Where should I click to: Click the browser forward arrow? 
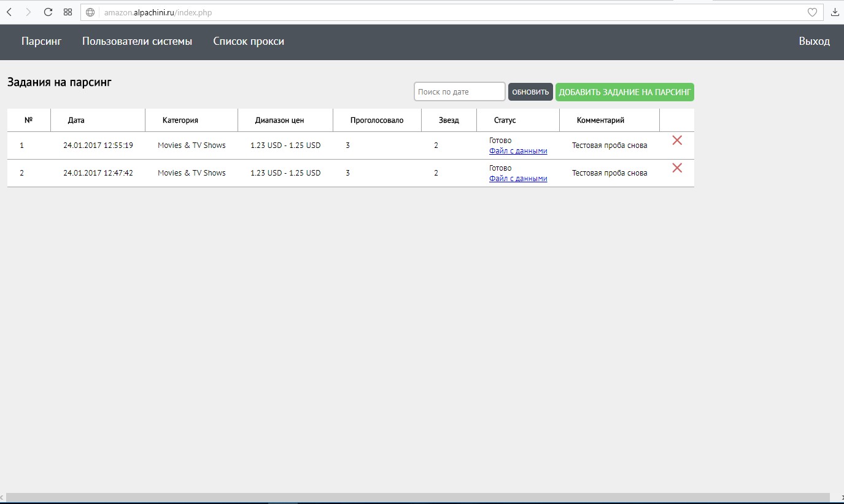pos(28,12)
